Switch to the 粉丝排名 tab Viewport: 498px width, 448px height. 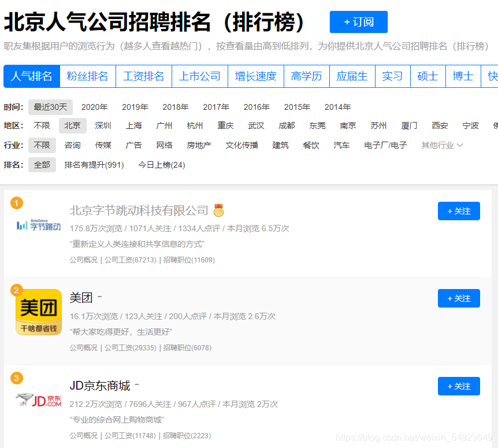(x=88, y=76)
